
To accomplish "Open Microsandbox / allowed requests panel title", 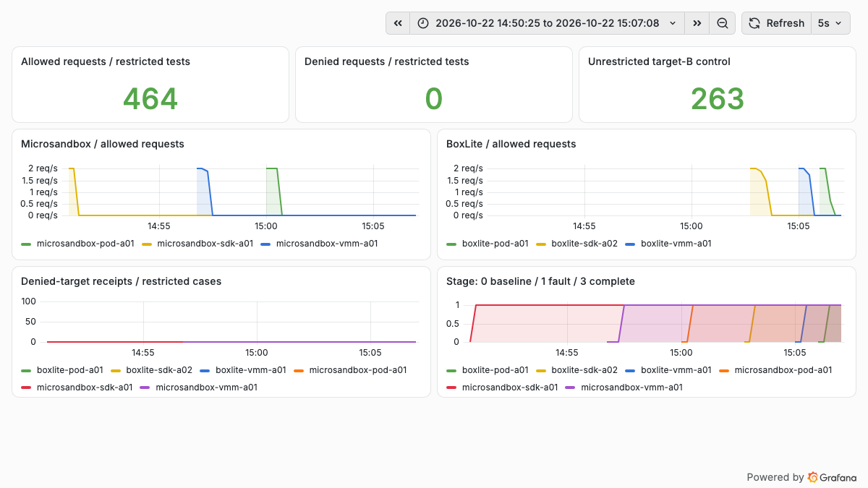I will [103, 144].
